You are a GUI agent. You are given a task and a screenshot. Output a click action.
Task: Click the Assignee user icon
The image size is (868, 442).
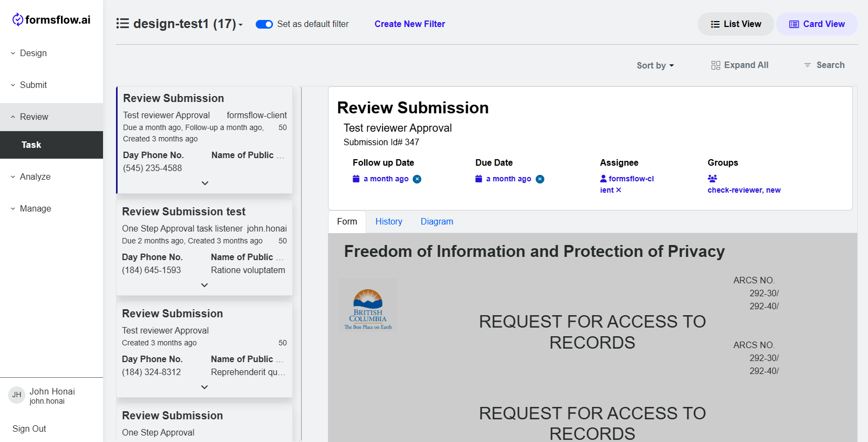[x=603, y=179]
